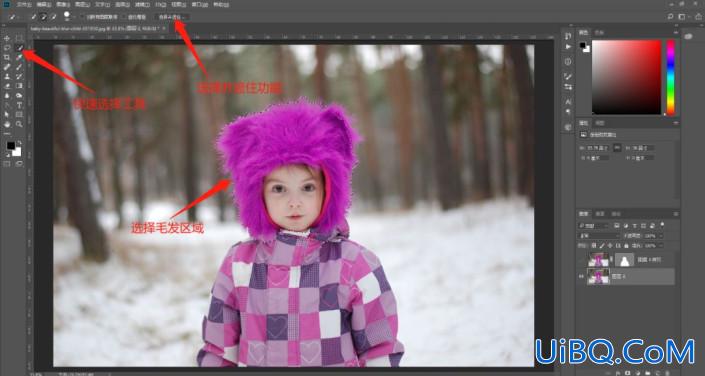Pick the Lasso tool
This screenshot has height=376, width=705.
(x=7, y=48)
